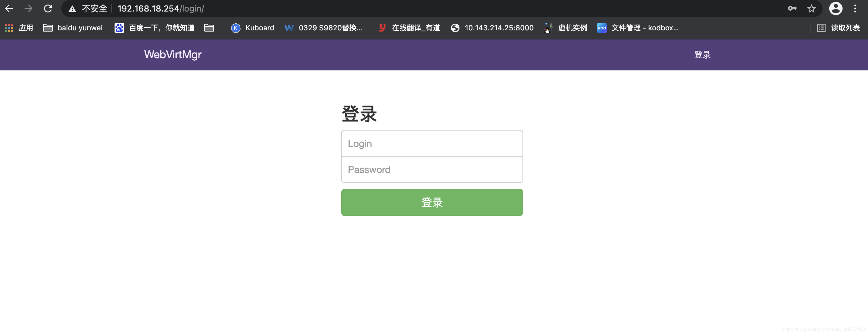Open the Kuboard bookmark

pos(252,28)
